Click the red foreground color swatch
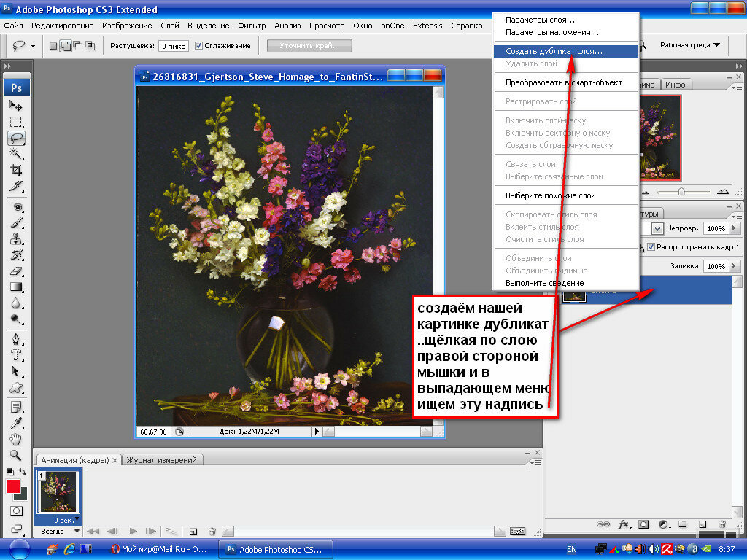Viewport: 747px width, 560px height. pos(12,486)
